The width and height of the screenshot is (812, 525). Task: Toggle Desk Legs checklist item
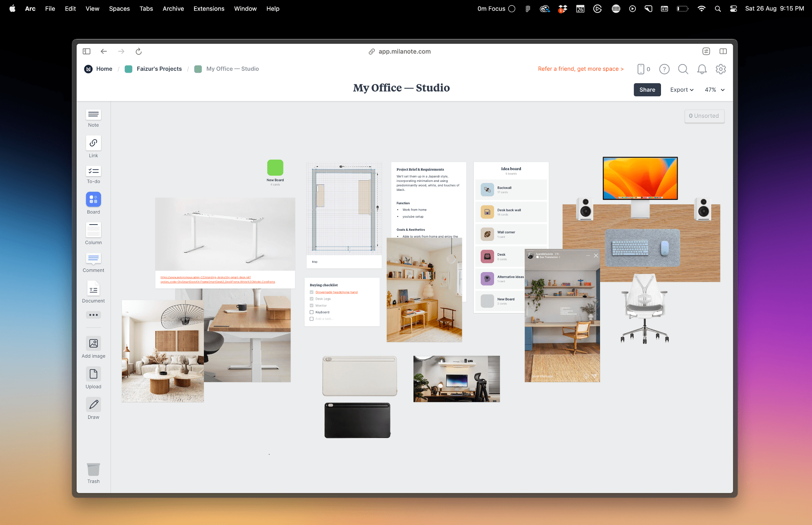pos(311,299)
